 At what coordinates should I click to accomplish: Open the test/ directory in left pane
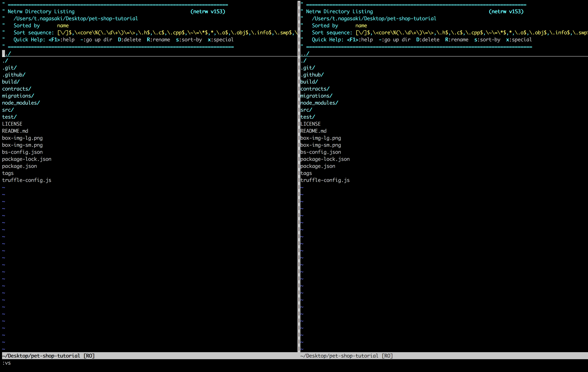(x=9, y=117)
